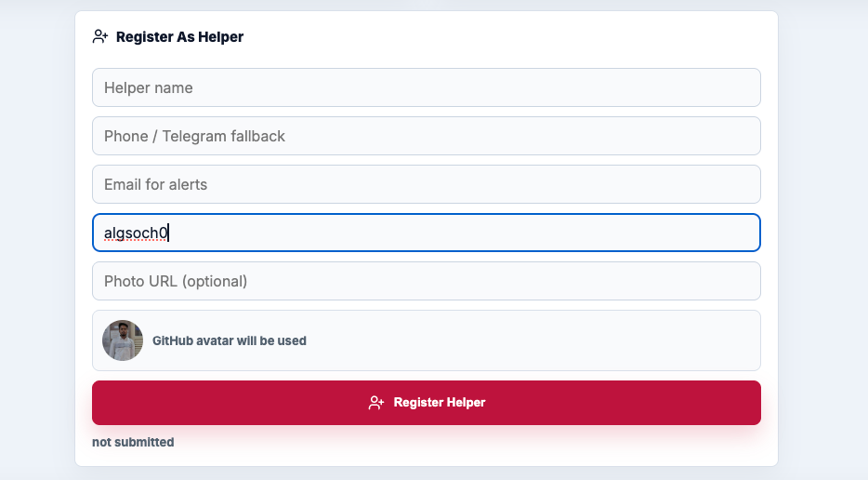Select the GitHub avatar profile photo
Image resolution: width=868 pixels, height=480 pixels.
pyautogui.click(x=123, y=340)
